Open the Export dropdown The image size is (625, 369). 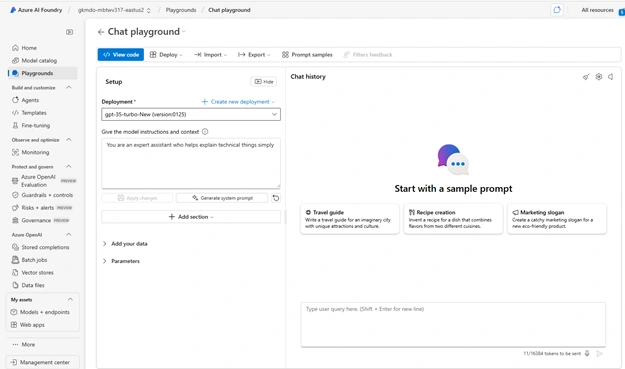254,55
